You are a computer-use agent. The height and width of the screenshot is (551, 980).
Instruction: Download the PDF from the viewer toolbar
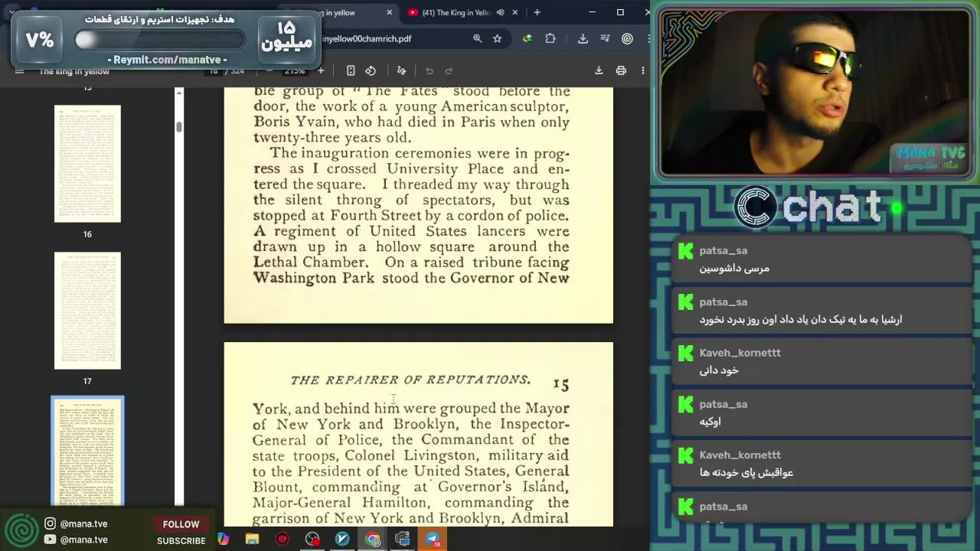click(599, 71)
